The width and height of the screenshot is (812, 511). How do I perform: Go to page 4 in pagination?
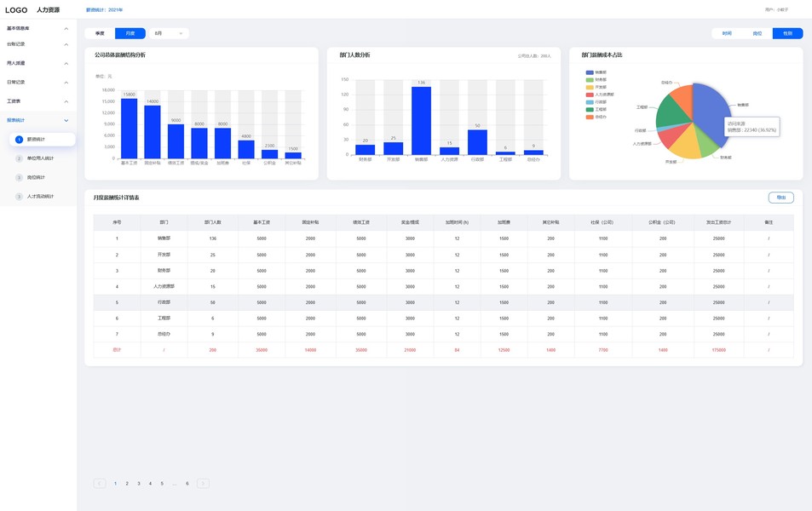click(x=150, y=484)
